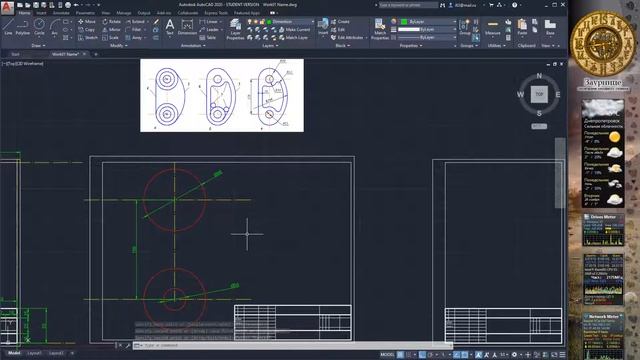
Task: Click the Rotate tool
Action: [111, 22]
